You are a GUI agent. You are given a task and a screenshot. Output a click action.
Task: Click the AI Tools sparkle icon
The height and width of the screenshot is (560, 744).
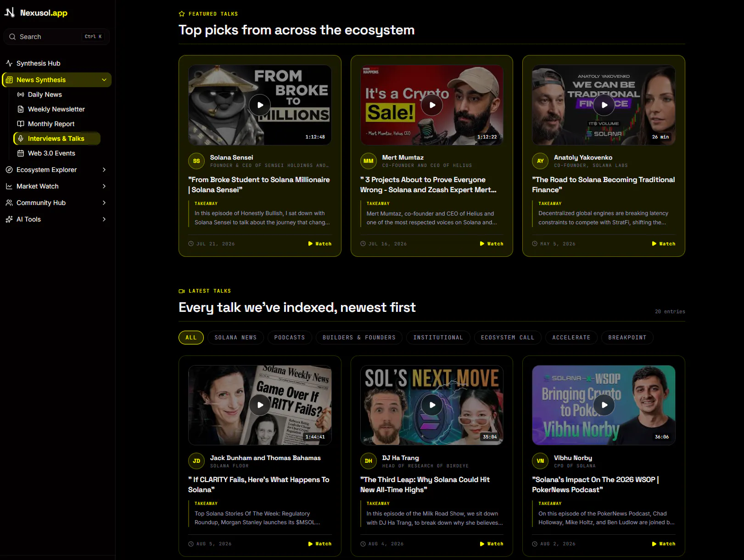[x=9, y=219]
